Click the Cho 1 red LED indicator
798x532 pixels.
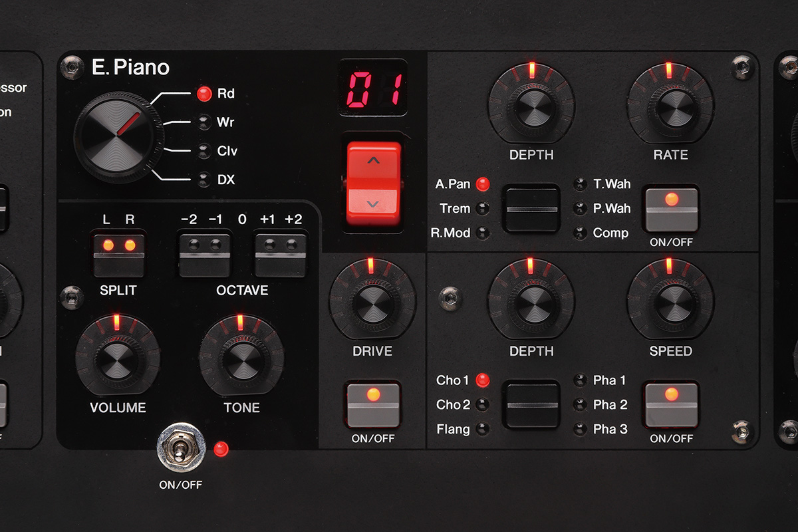[x=483, y=380]
